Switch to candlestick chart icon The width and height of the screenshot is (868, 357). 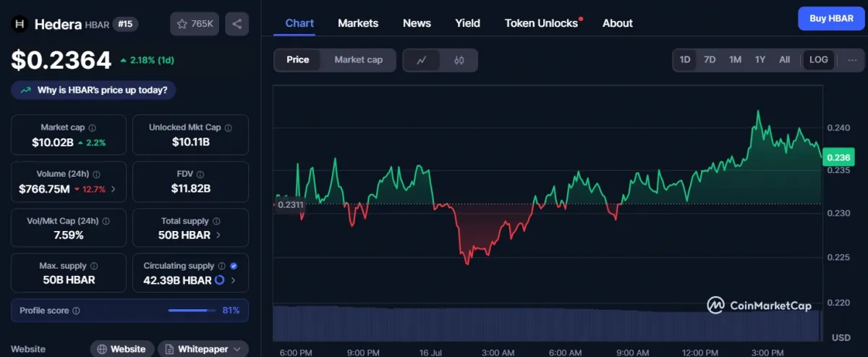pyautogui.click(x=459, y=60)
